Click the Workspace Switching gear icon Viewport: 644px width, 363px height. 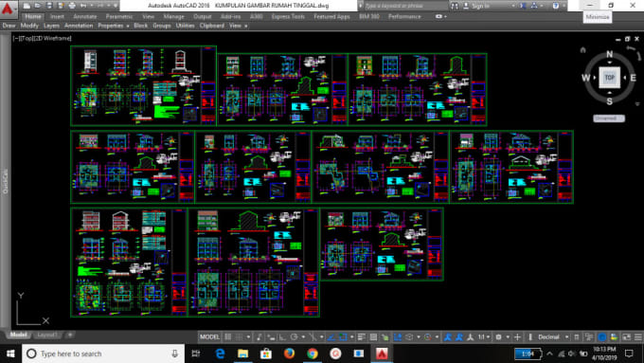(498, 337)
